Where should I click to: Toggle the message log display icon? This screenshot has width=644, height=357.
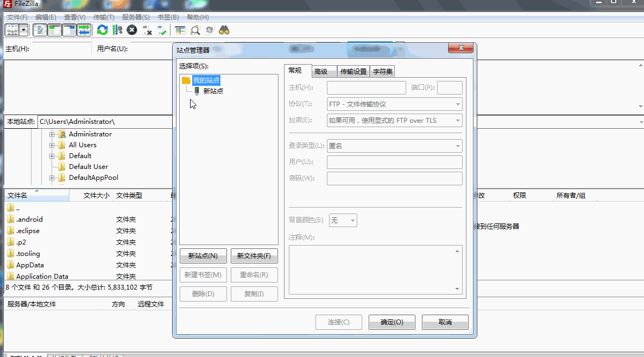pos(40,30)
